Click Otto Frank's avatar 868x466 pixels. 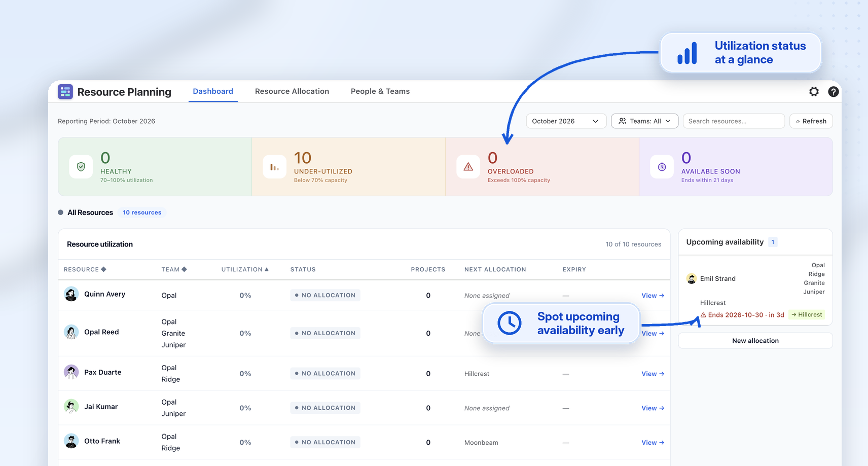click(x=71, y=441)
